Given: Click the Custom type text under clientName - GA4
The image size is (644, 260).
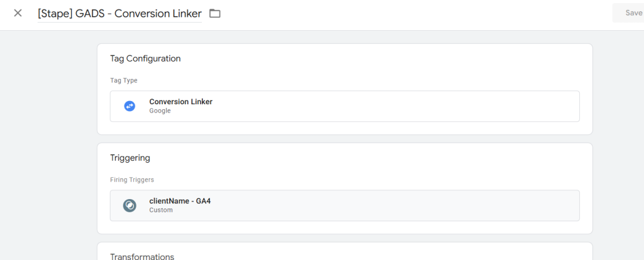Looking at the screenshot, I should [161, 210].
